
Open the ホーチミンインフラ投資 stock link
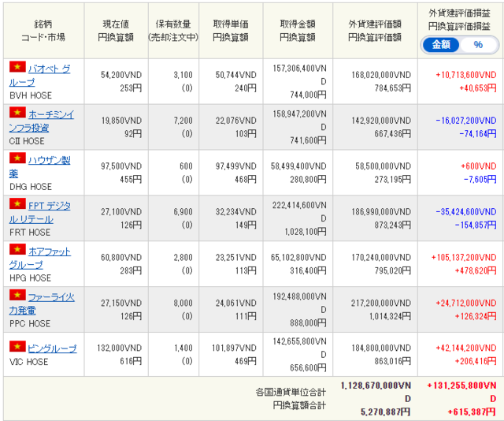(x=42, y=121)
